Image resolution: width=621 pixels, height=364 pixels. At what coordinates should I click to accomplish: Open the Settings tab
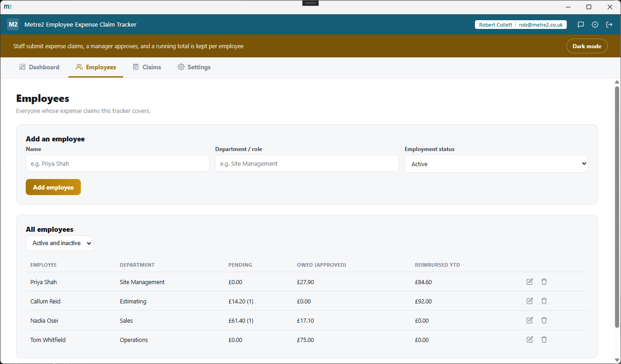pyautogui.click(x=194, y=67)
